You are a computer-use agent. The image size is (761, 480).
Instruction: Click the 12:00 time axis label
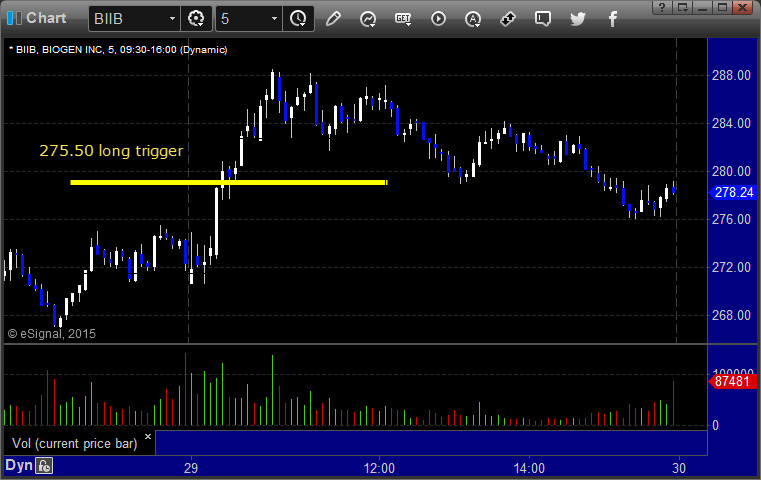[x=379, y=468]
